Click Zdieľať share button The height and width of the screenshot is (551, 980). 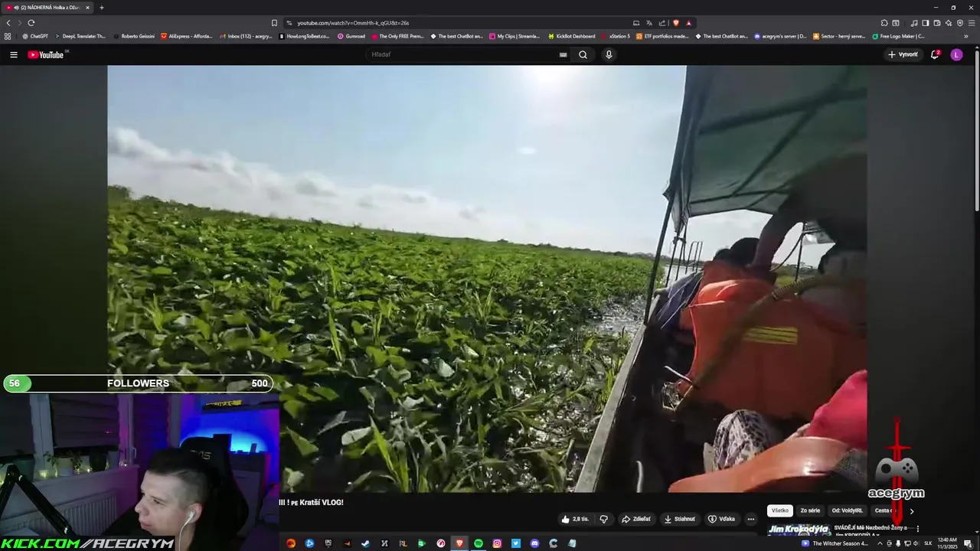(x=636, y=519)
